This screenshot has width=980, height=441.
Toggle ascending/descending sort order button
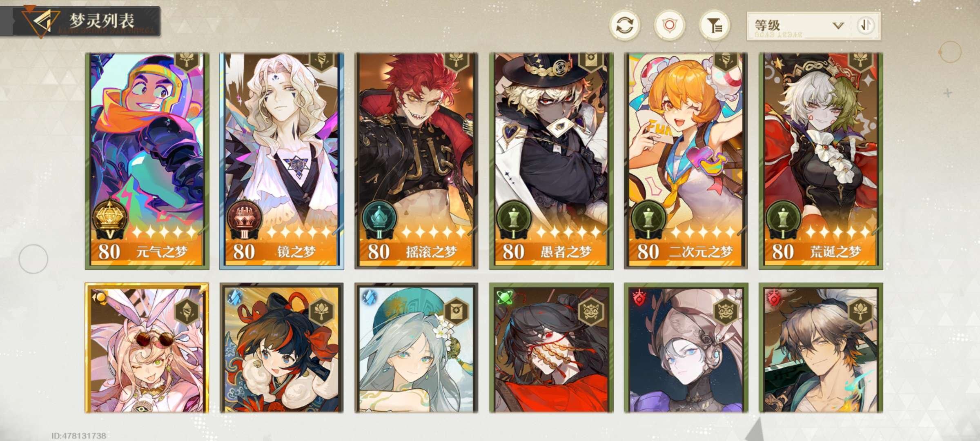point(865,26)
